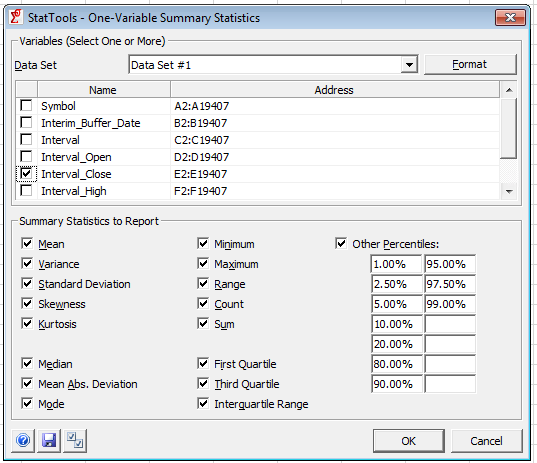537x463 pixels.
Task: Uncheck the Minimum checkbox
Action: pos(203,244)
